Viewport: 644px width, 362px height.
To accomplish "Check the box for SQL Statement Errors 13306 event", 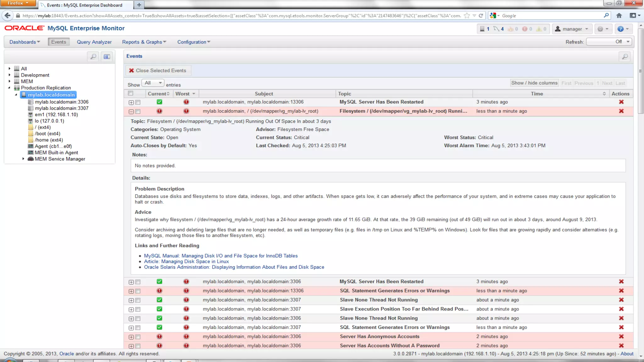I will 138,291.
